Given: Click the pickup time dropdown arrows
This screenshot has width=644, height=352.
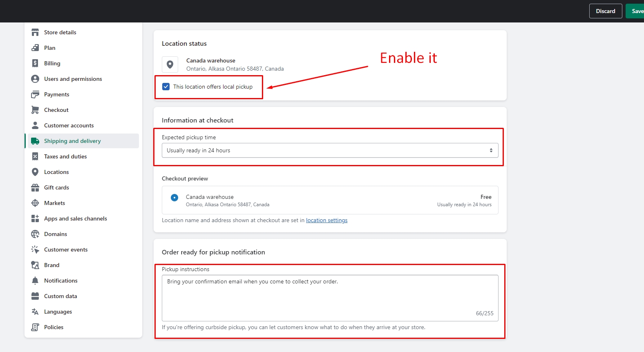Looking at the screenshot, I should (491, 150).
